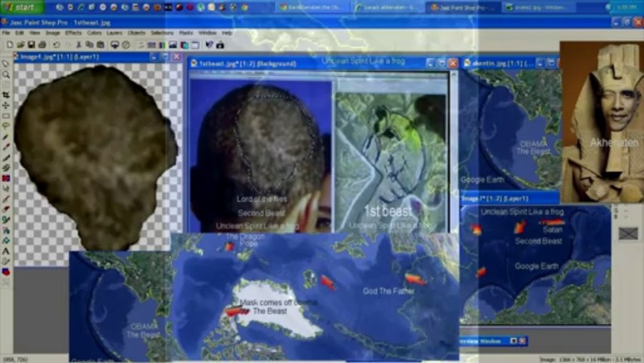
Task: Select the Preset Shapes tool
Action: pyautogui.click(x=6, y=271)
